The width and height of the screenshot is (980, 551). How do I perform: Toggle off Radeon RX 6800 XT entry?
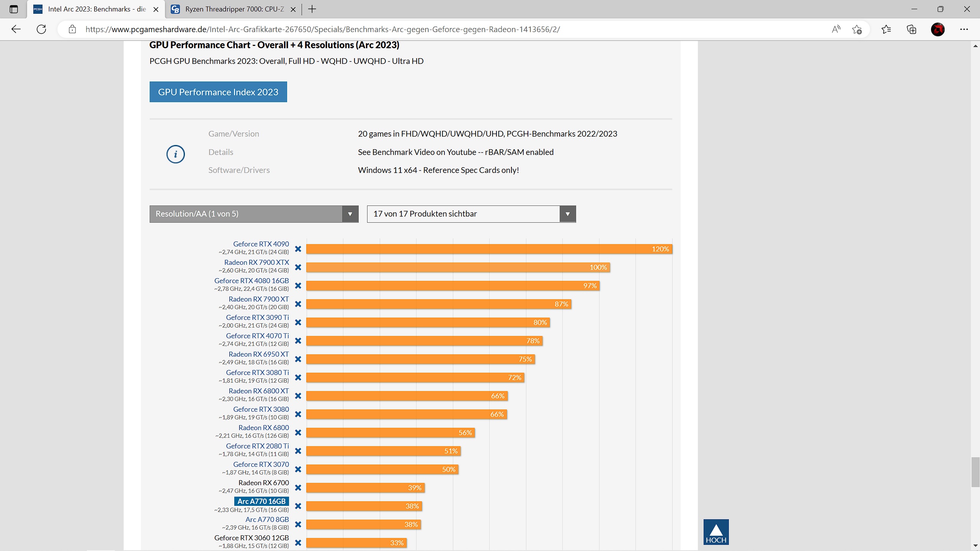click(x=298, y=396)
